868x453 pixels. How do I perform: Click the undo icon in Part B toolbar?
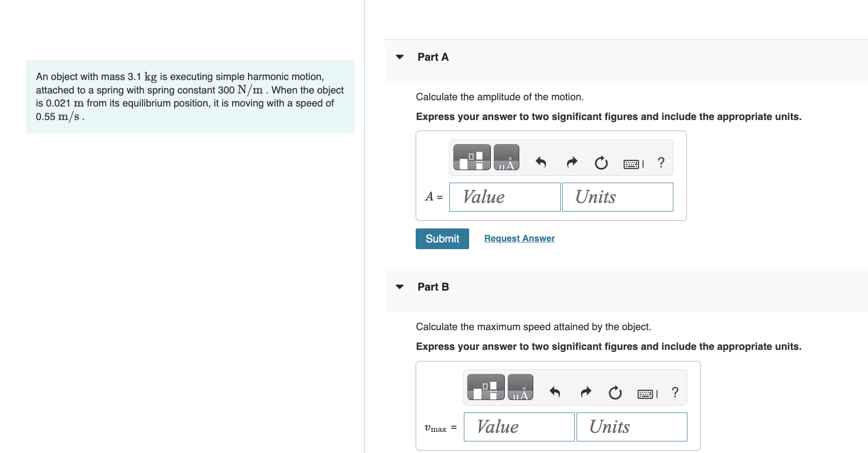(554, 393)
